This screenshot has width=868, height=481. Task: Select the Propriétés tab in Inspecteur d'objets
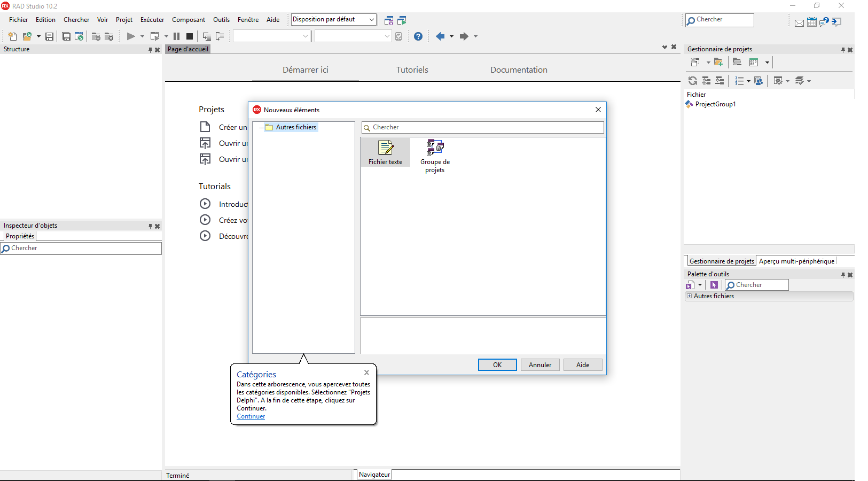20,236
